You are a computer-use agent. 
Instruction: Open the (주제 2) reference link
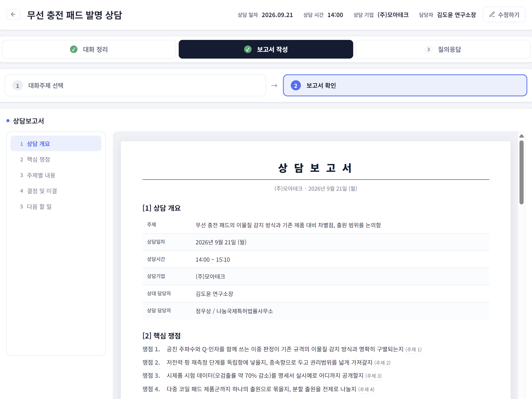382,363
